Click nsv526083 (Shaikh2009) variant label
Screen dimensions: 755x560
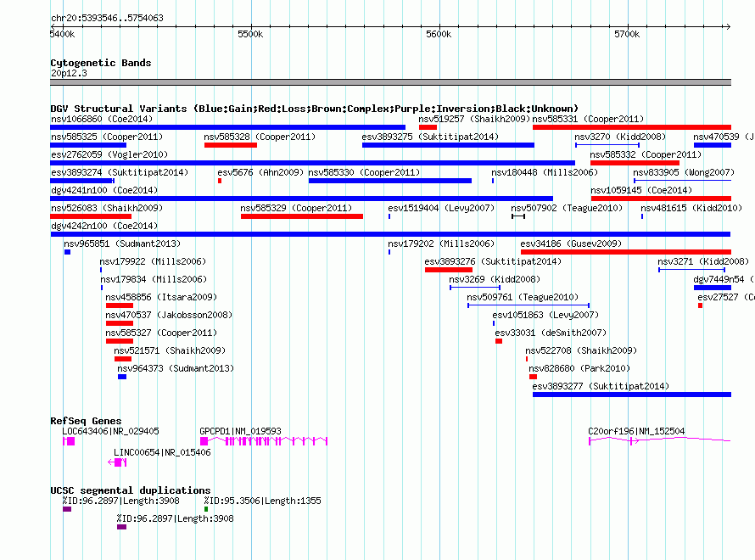pos(107,208)
